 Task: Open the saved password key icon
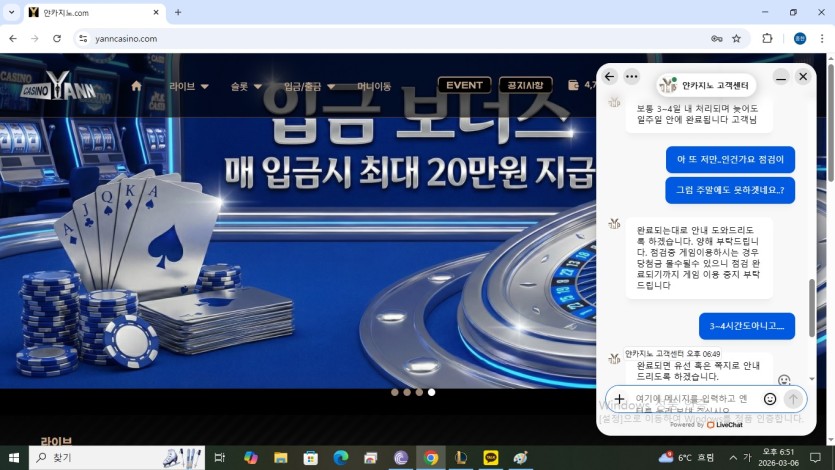717,38
